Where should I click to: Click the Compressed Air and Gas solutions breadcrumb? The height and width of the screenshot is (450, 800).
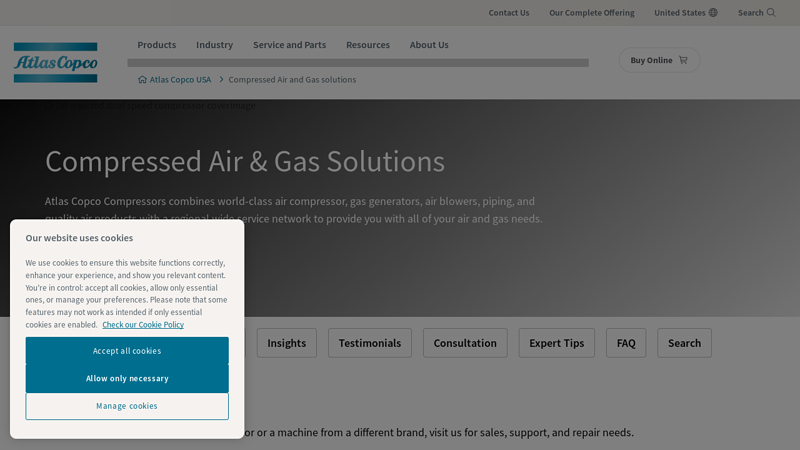tap(292, 80)
